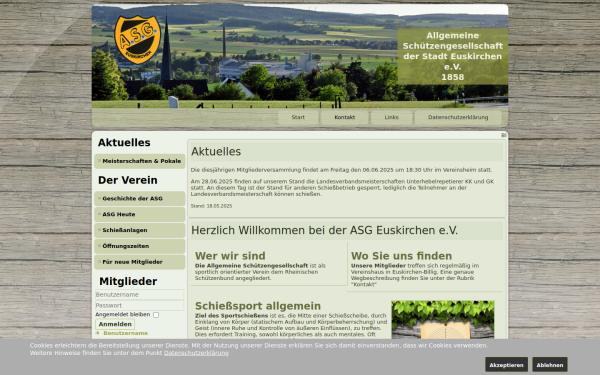Click the 'Wer wir sind' heading
The image size is (600, 375).
[x=230, y=256]
